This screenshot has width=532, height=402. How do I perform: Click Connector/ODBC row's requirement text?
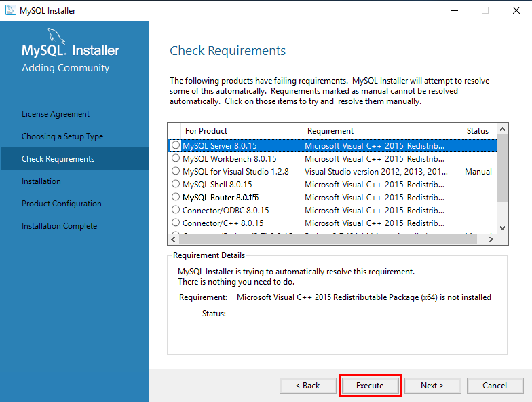375,211
